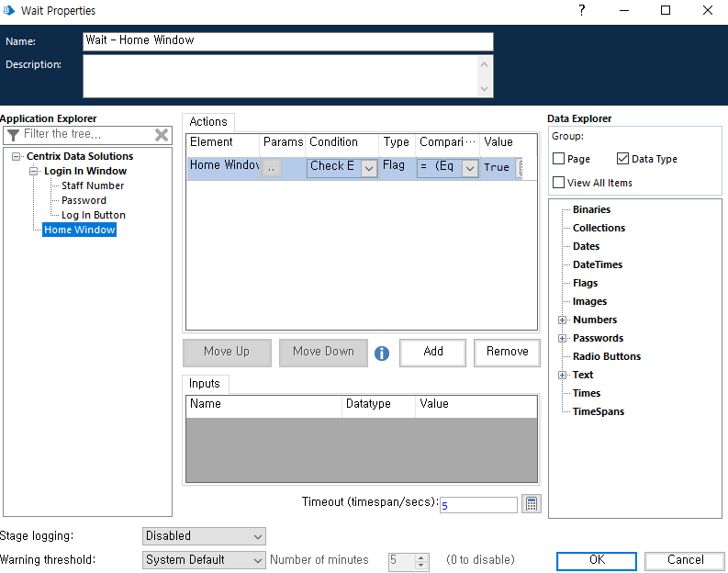Select Password in the application tree
This screenshot has width=728, height=573.
coord(84,200)
